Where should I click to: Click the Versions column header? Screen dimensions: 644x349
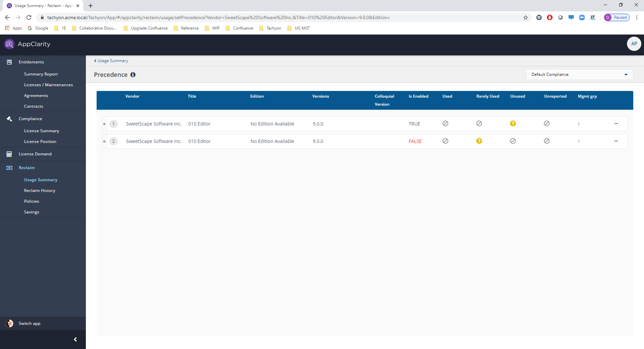321,96
